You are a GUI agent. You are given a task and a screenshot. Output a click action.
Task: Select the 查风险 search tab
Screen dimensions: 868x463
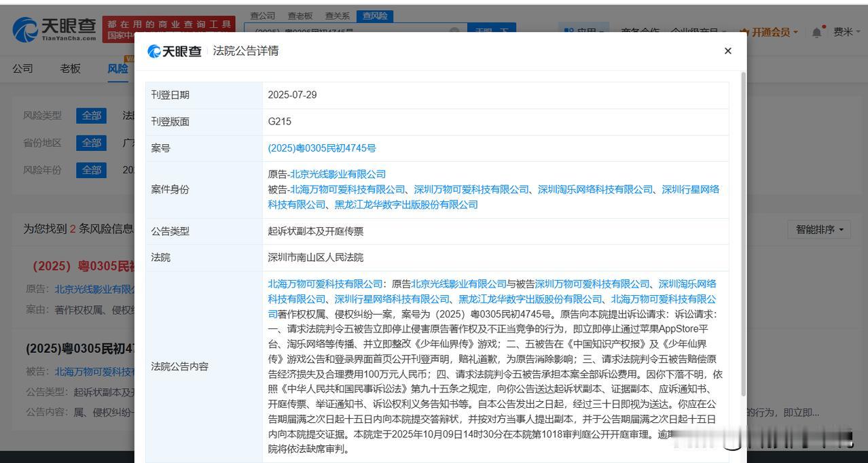[x=374, y=15]
